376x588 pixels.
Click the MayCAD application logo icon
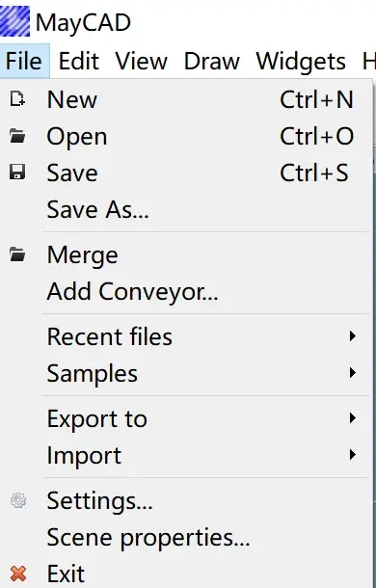(14, 21)
